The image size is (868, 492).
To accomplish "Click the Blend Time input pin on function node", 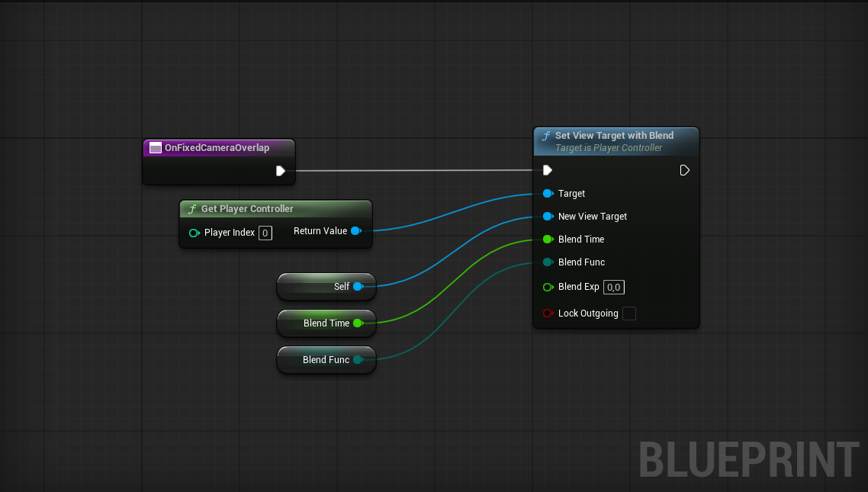I will [x=547, y=240].
